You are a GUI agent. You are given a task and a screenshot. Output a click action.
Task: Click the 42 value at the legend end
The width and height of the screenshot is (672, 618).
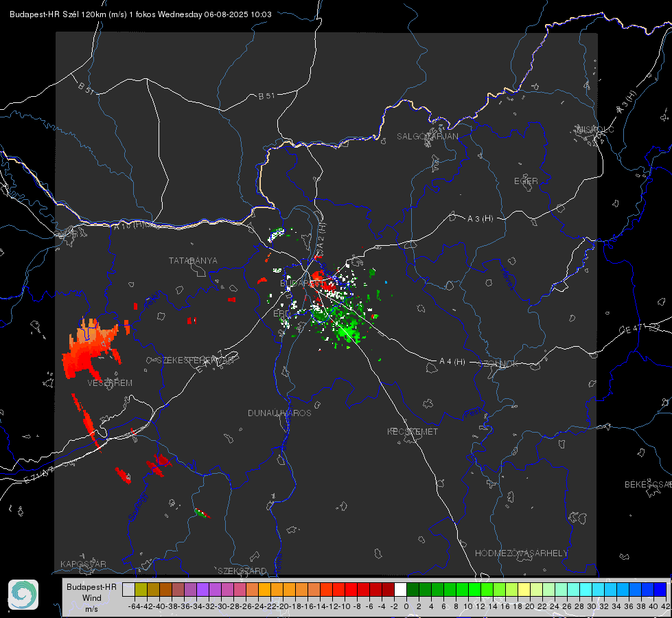click(666, 606)
